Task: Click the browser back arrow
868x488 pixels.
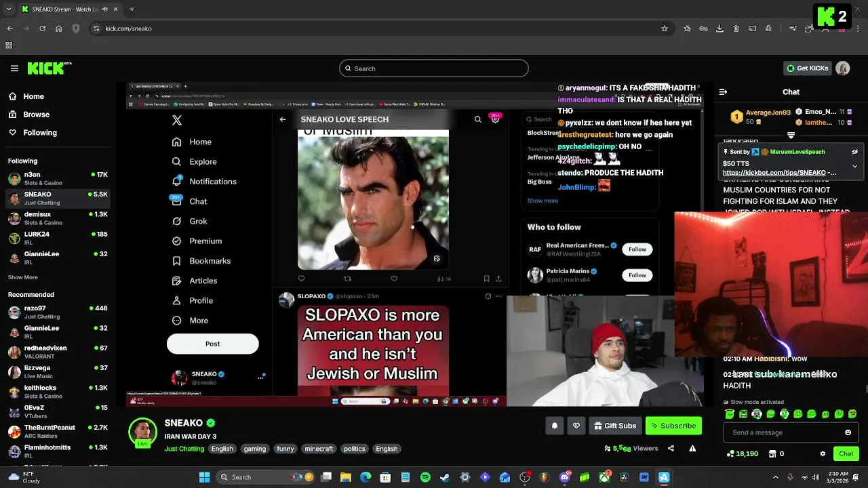Action: coord(9,28)
